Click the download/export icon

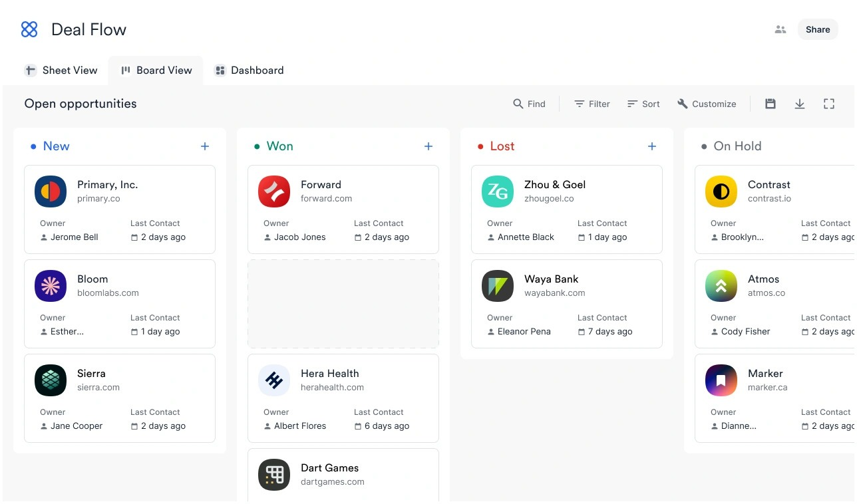[x=799, y=104]
